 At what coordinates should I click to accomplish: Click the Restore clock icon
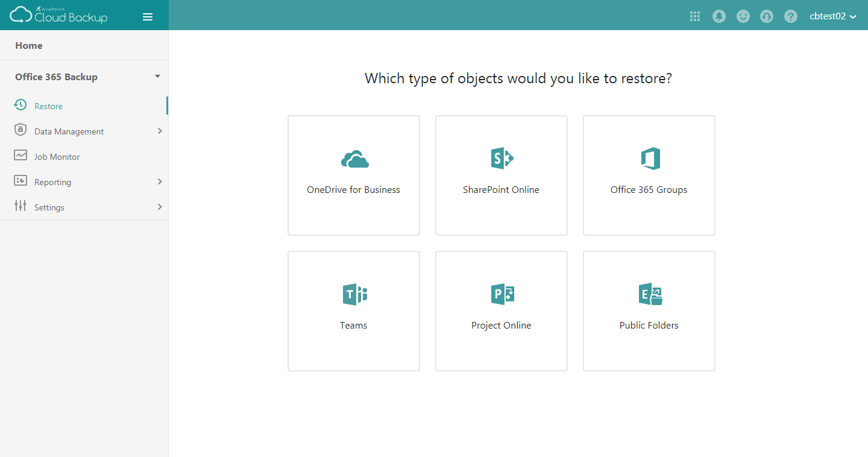point(20,105)
